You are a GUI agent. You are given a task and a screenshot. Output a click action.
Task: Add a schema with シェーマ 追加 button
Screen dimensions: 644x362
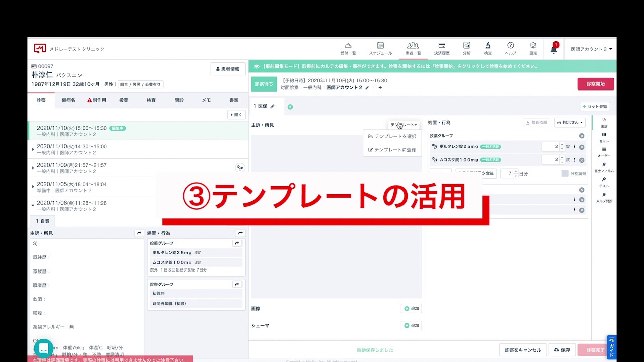click(x=411, y=325)
